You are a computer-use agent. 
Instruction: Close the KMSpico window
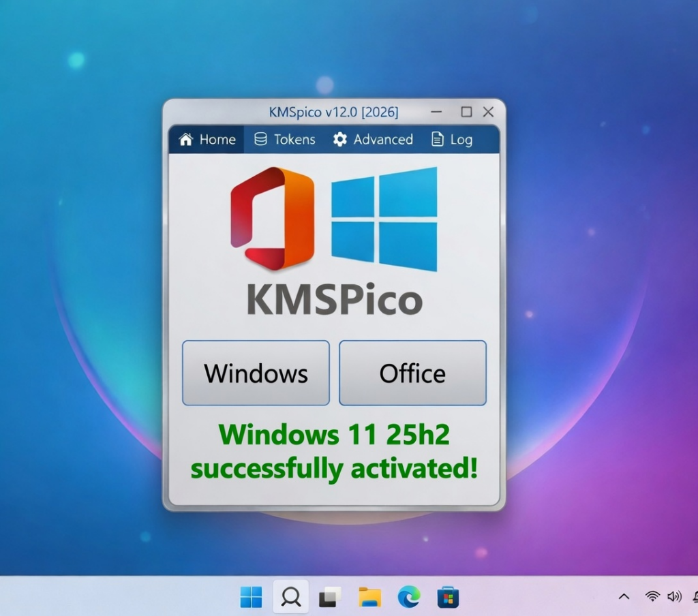click(488, 112)
